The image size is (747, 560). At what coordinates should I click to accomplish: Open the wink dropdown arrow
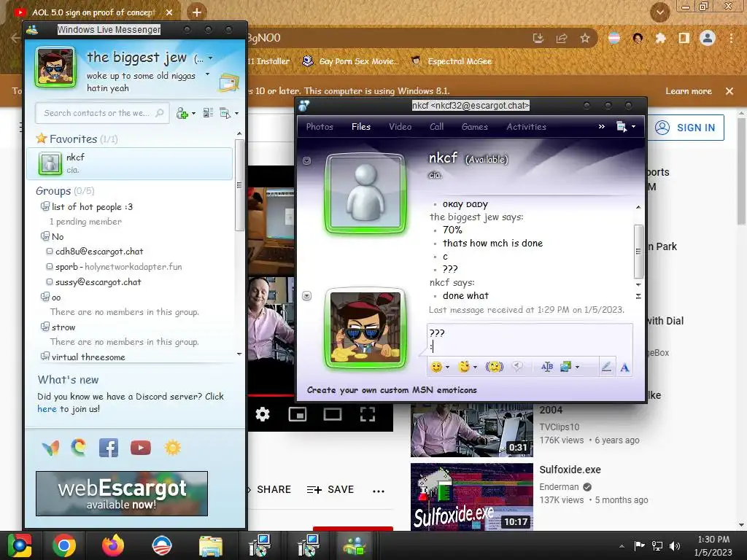tap(475, 367)
